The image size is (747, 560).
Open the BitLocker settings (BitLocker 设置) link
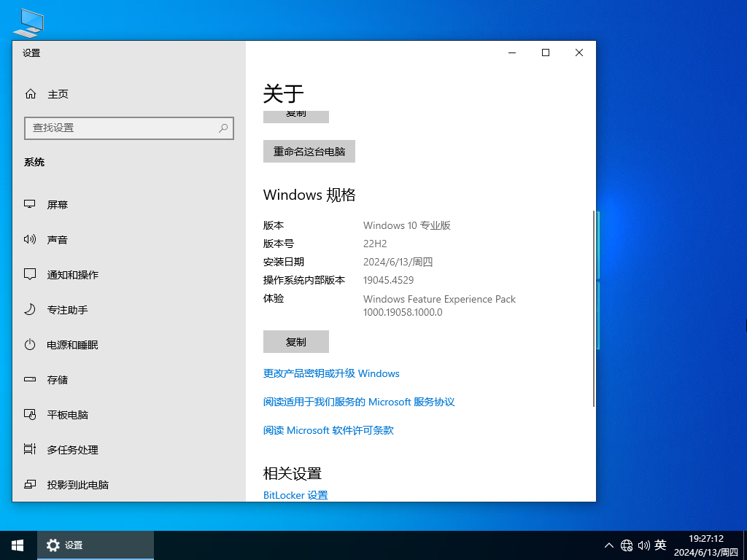(295, 495)
